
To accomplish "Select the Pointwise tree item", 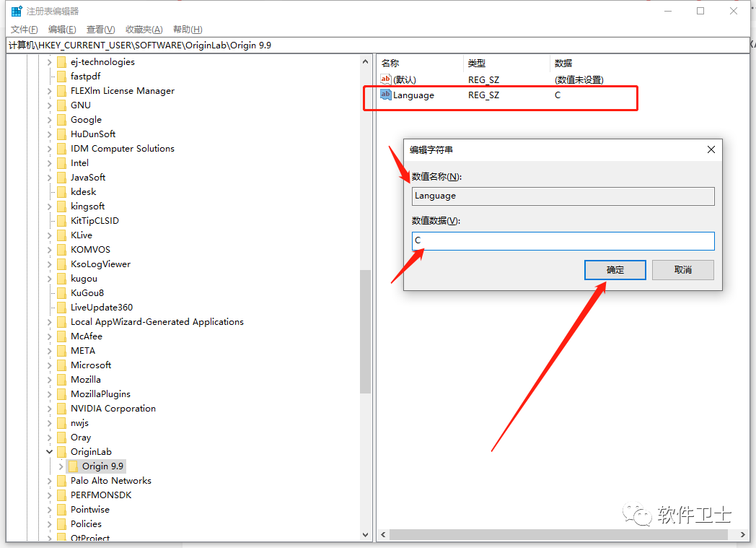I will [89, 510].
